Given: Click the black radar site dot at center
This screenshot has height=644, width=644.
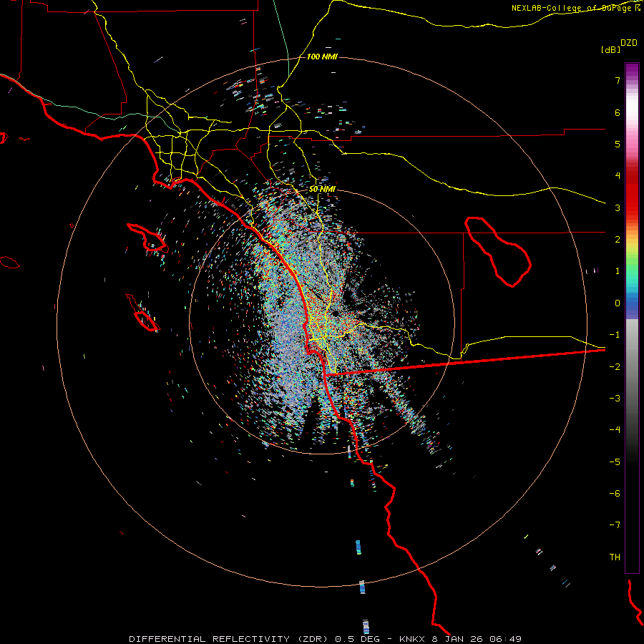Looking at the screenshot, I should click(x=336, y=314).
